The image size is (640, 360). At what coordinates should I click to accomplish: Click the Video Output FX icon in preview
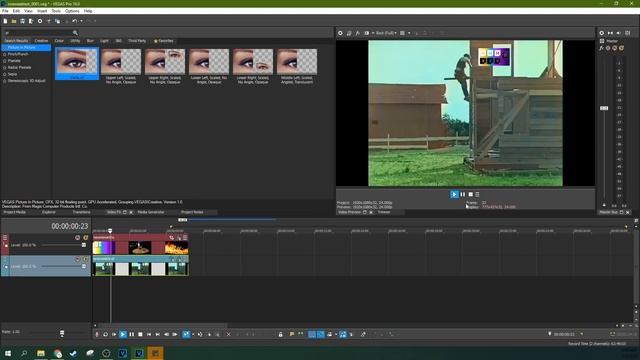pos(358,33)
